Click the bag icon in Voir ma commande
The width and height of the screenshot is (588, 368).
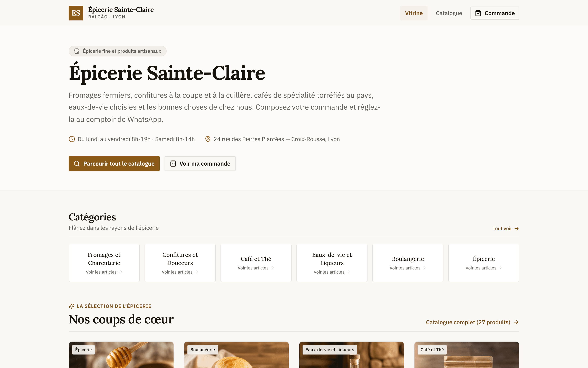(173, 164)
